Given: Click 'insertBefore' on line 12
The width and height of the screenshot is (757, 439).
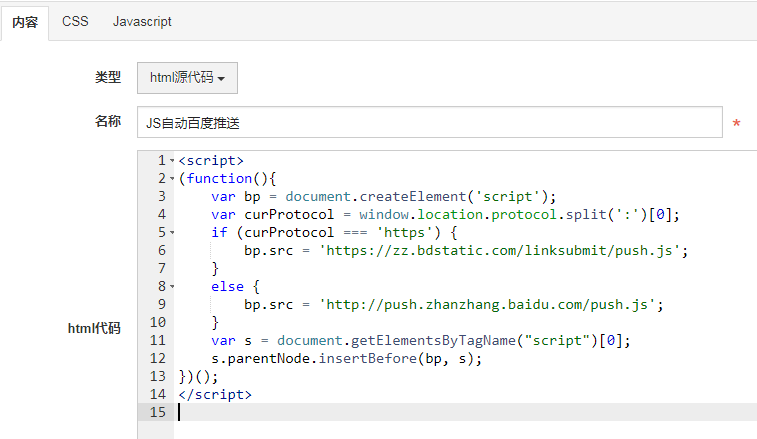Looking at the screenshot, I should (368, 359).
